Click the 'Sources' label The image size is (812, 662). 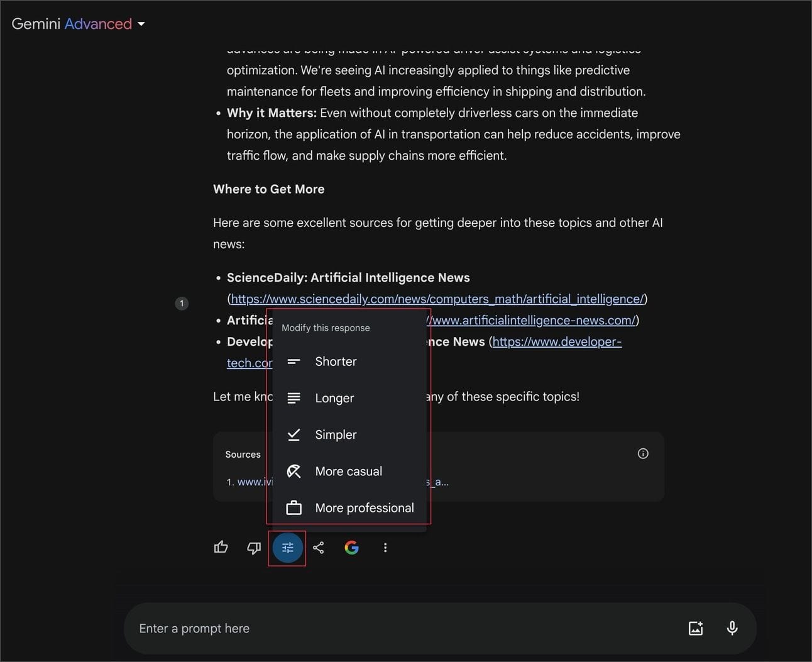(x=243, y=455)
